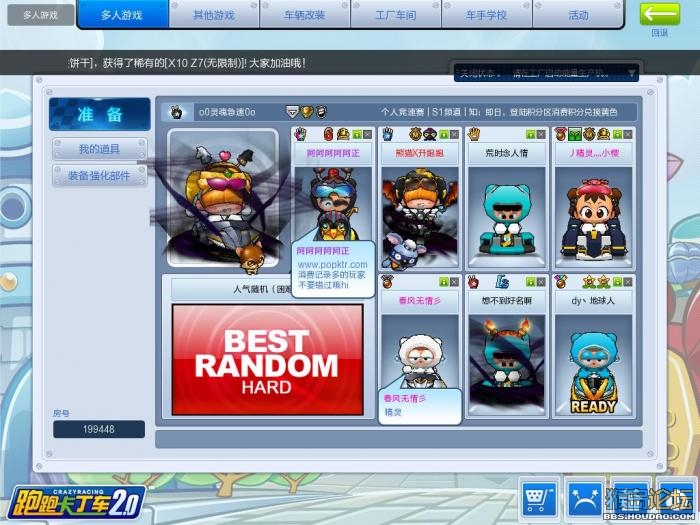Screen dimensions: 700x525
Task: Open the 多人游戏 tab
Action: 122,15
